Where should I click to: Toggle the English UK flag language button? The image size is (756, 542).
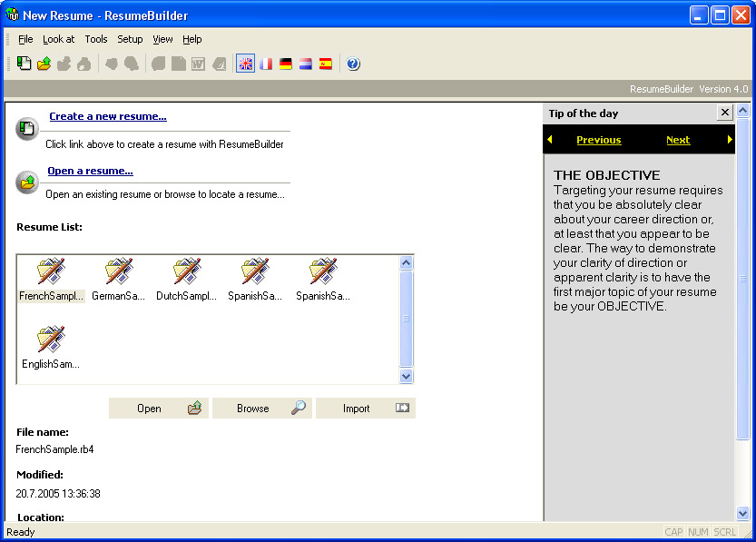point(245,64)
